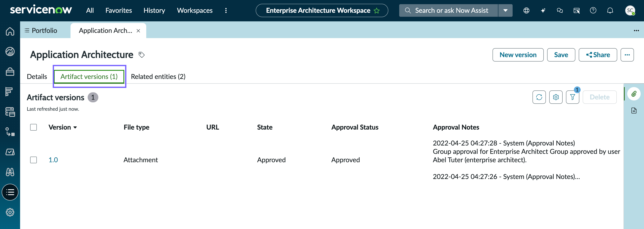Open the workflow nodes sidebar icon
This screenshot has width=644, height=229.
pos(10,132)
